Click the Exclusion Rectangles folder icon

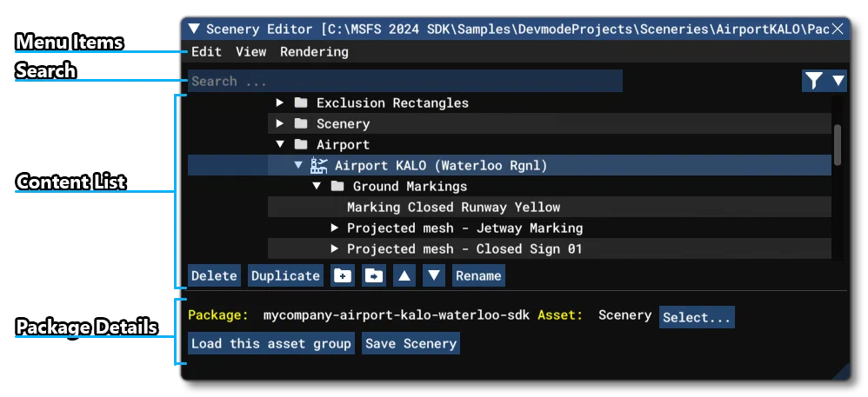tap(301, 103)
